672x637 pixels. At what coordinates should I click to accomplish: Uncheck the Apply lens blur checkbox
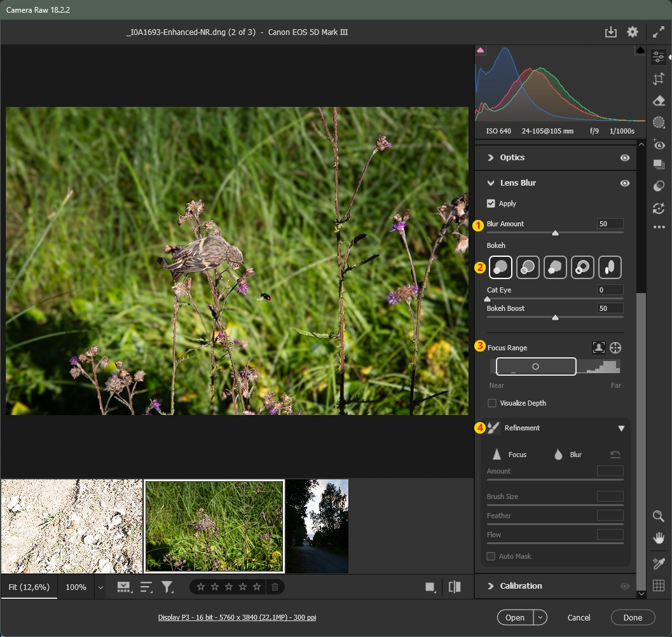(x=491, y=203)
